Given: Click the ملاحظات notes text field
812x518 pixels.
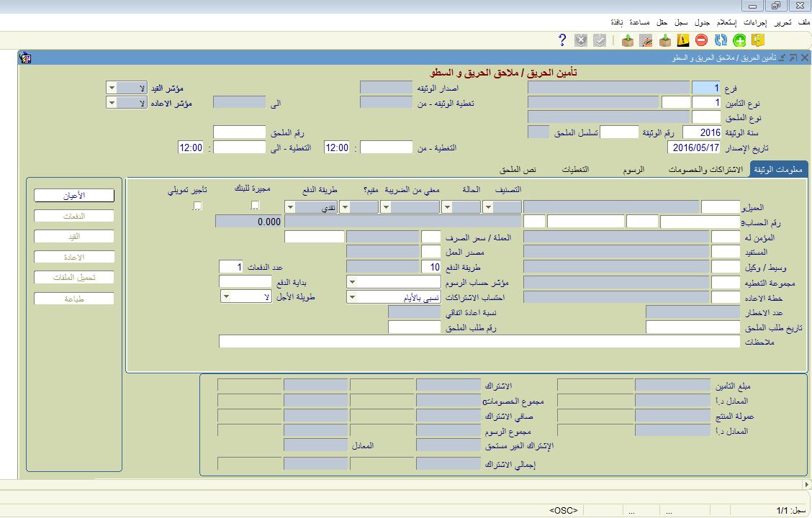Looking at the screenshot, I should pyautogui.click(x=479, y=342).
